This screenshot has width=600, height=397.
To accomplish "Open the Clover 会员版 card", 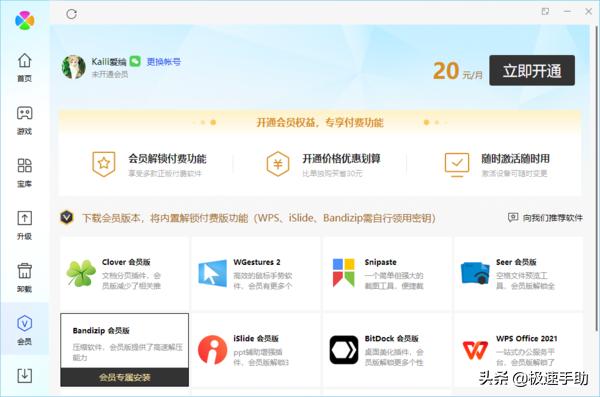I will [x=124, y=274].
